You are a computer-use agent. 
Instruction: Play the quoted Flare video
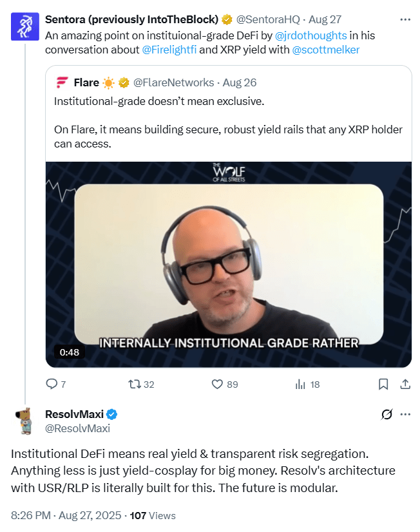(228, 264)
